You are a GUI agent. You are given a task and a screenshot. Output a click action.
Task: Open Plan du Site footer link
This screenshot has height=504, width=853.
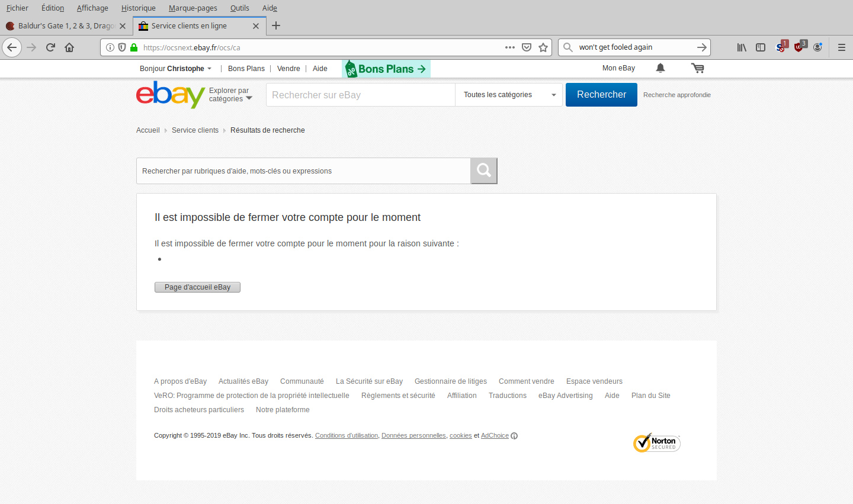(651, 396)
